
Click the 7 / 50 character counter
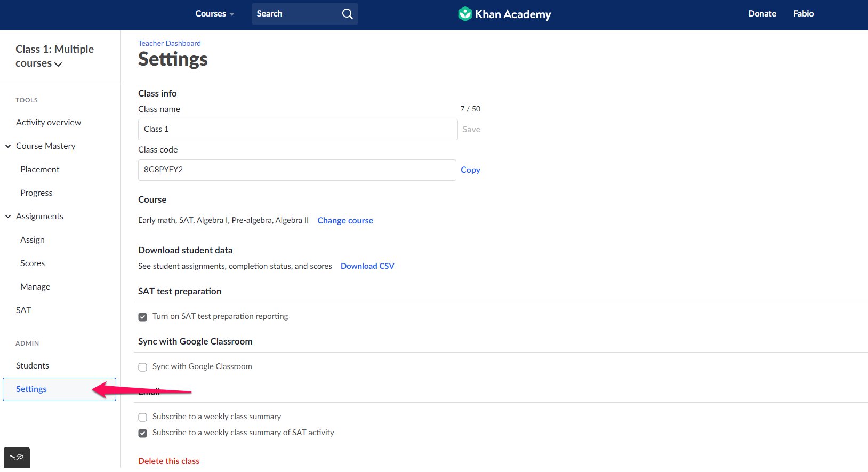coord(470,109)
